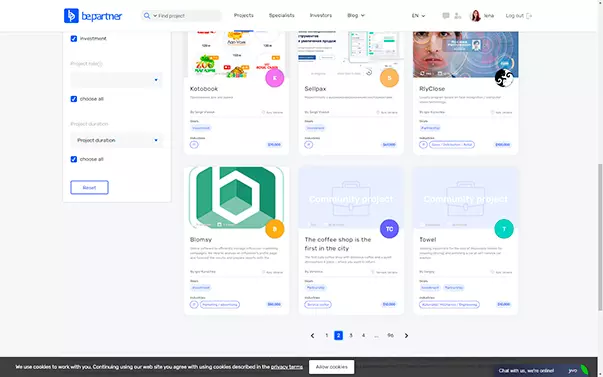Click lena username in header

tap(489, 16)
